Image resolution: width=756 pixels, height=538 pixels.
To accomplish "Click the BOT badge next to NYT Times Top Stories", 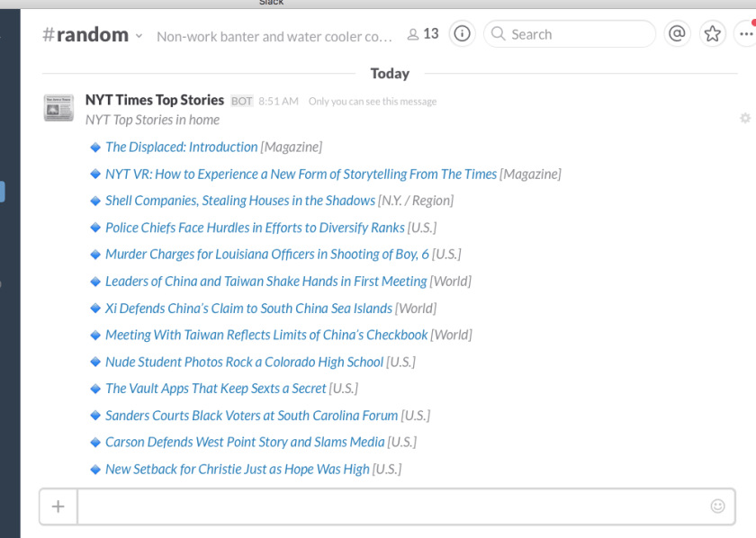I will point(241,101).
